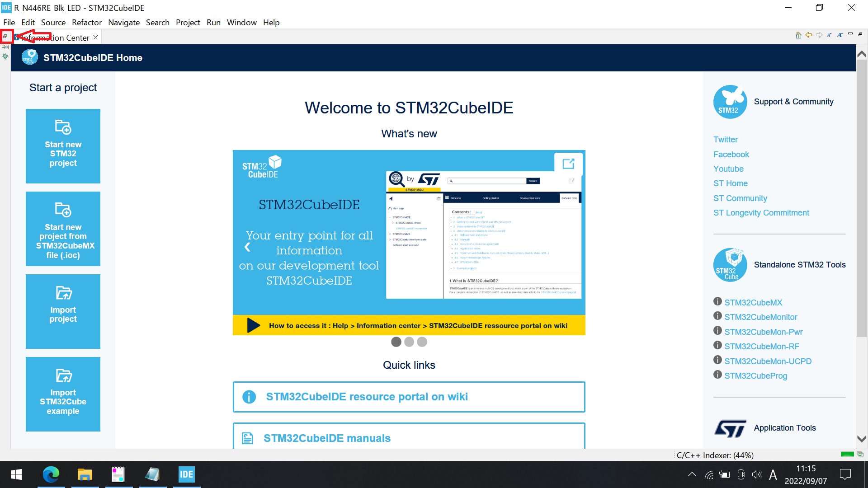Viewport: 868px width, 488px height.
Task: Open the STM32CubeProg link
Action: [756, 376]
